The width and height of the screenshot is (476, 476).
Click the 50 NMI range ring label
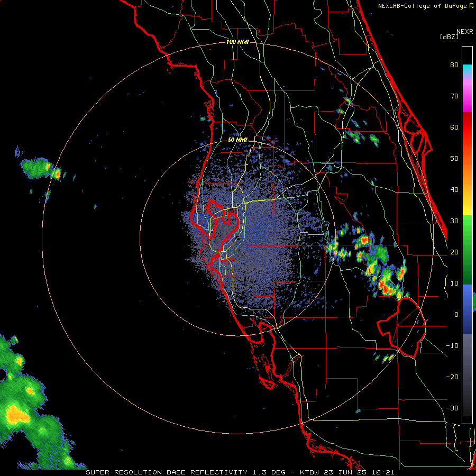pos(237,140)
